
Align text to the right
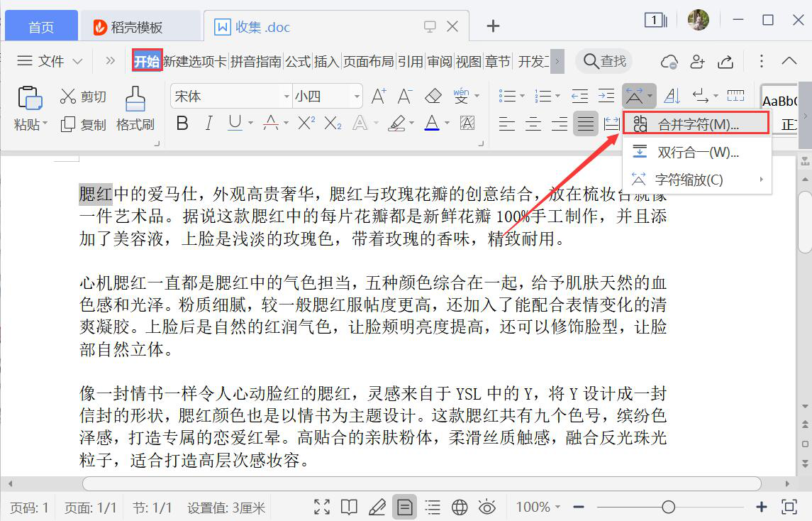[x=560, y=124]
